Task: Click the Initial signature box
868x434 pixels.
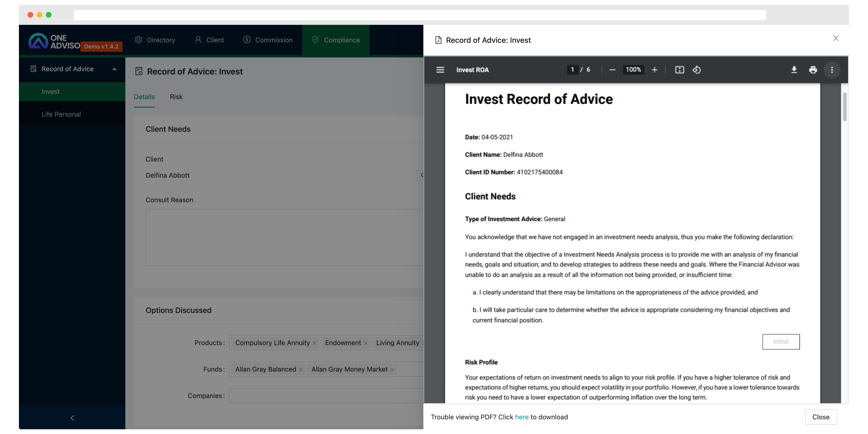Action: (x=781, y=341)
